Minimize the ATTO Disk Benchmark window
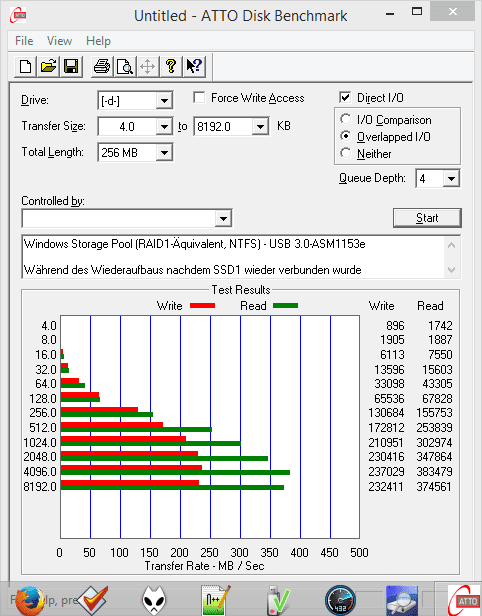 (390, 13)
